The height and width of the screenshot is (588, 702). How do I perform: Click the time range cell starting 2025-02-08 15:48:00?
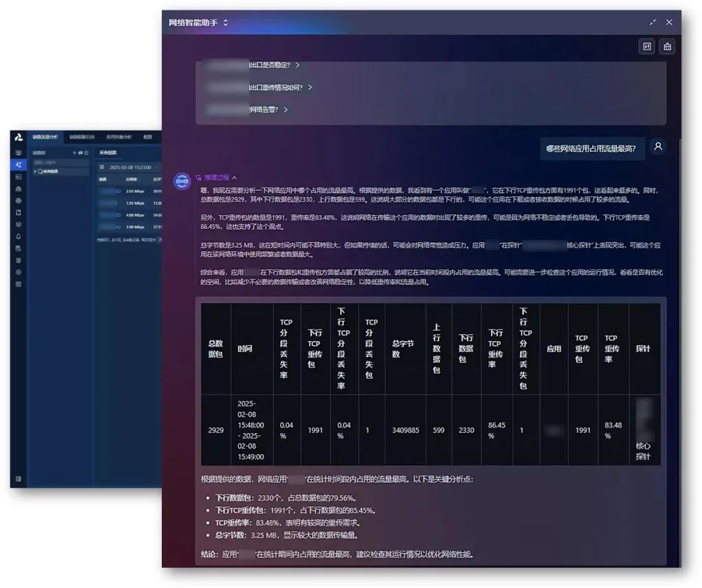(x=251, y=430)
